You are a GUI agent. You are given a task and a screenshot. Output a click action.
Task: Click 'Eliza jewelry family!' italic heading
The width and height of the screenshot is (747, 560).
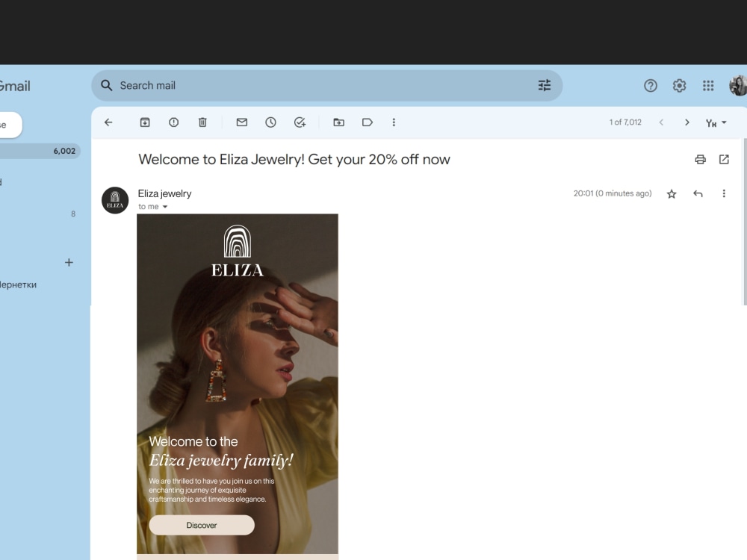pos(221,461)
